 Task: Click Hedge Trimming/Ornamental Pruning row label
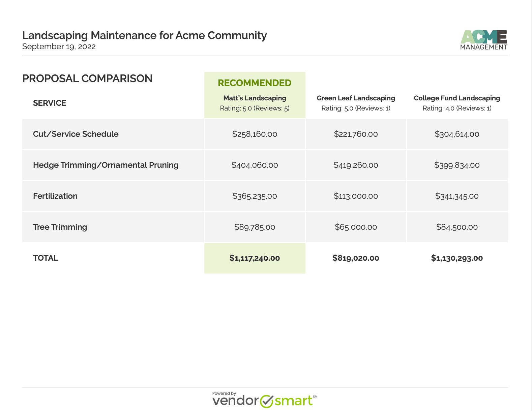[106, 165]
